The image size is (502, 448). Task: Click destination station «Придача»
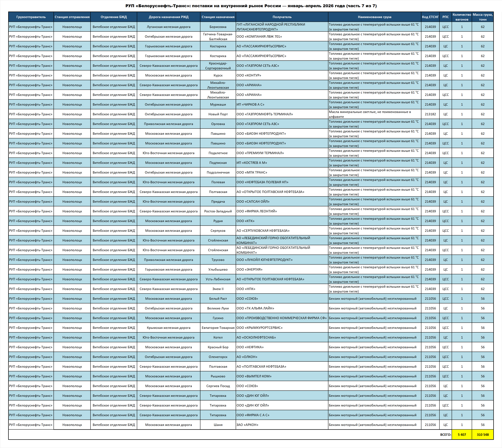coord(218,202)
